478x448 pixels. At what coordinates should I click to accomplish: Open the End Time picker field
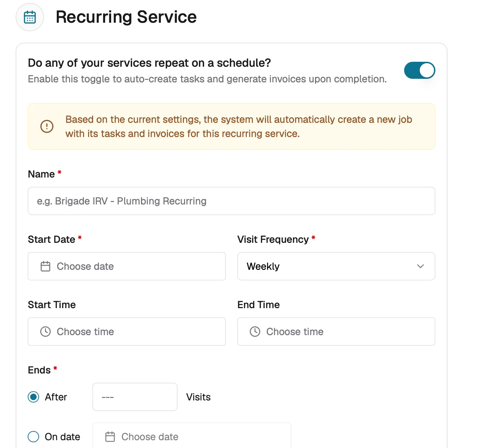(336, 332)
